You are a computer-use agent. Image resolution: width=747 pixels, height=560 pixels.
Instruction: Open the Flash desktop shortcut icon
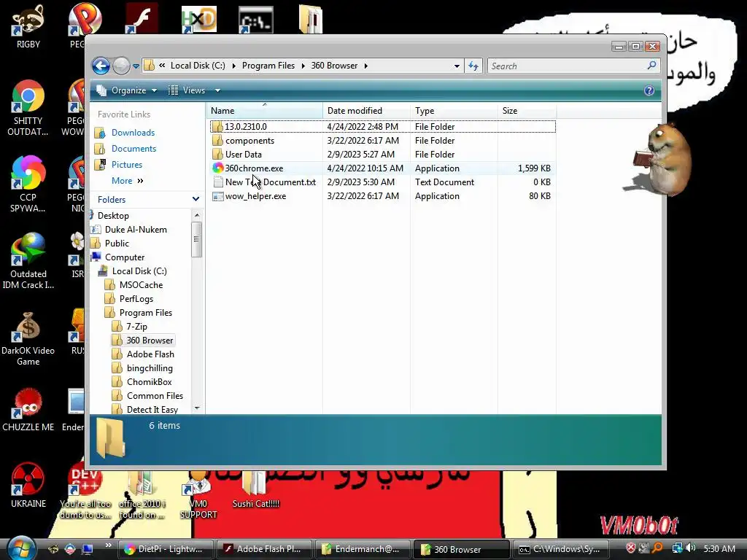point(142,19)
